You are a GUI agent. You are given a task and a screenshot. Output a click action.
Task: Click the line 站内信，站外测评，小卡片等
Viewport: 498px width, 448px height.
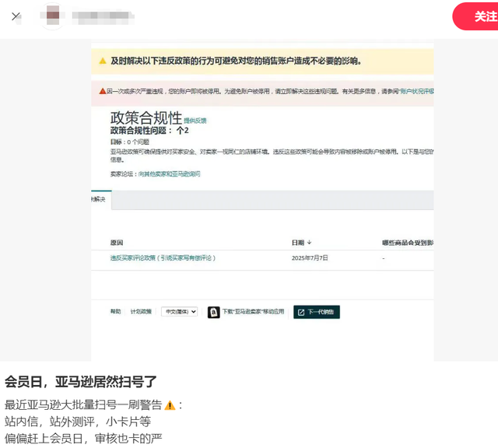click(78, 422)
